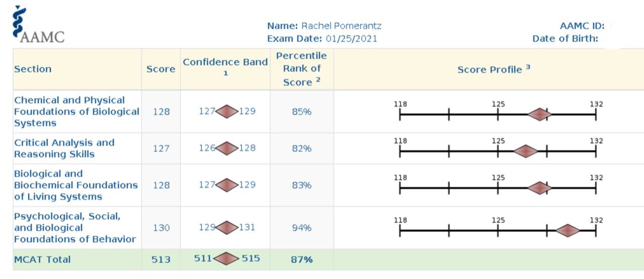Open the Confidence Band footnote 1
The image size is (644, 279).
[x=225, y=73]
